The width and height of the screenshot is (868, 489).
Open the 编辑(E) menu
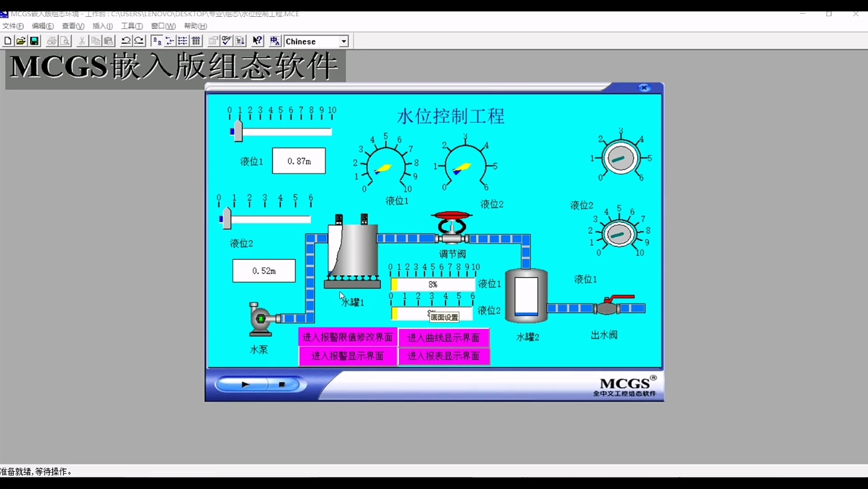pos(43,26)
